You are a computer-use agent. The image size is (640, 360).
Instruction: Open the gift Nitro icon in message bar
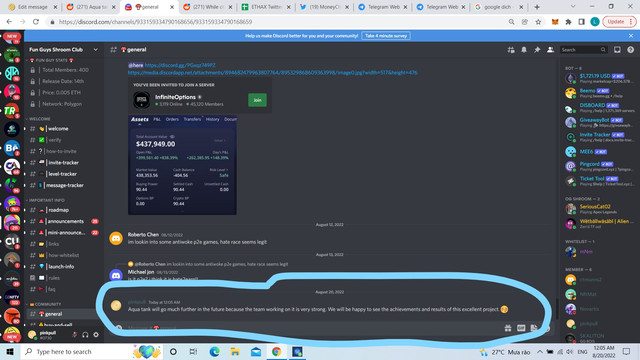click(x=508, y=328)
